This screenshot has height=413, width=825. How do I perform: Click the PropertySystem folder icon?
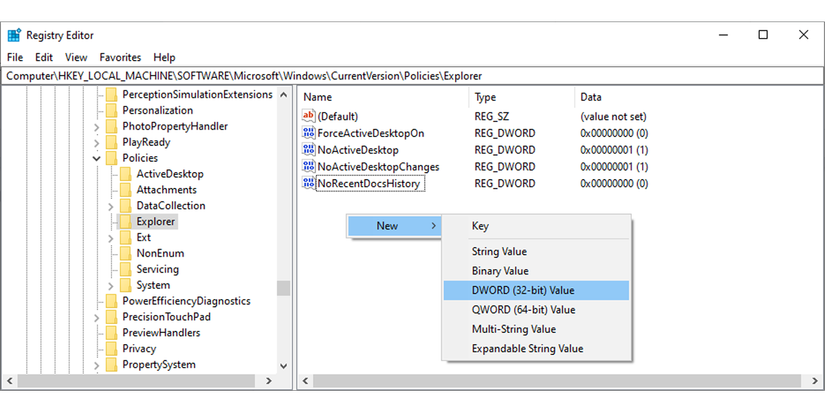112,365
